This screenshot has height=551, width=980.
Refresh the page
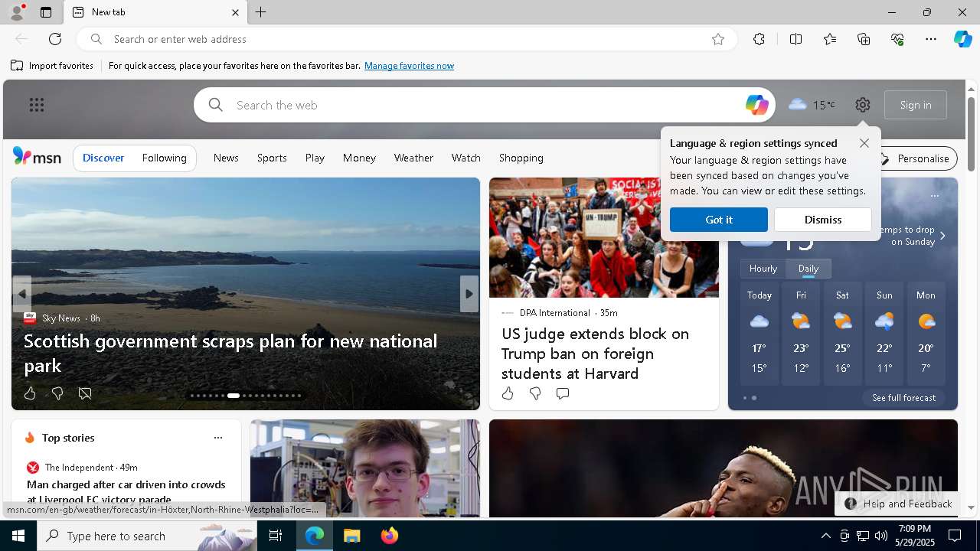[55, 39]
